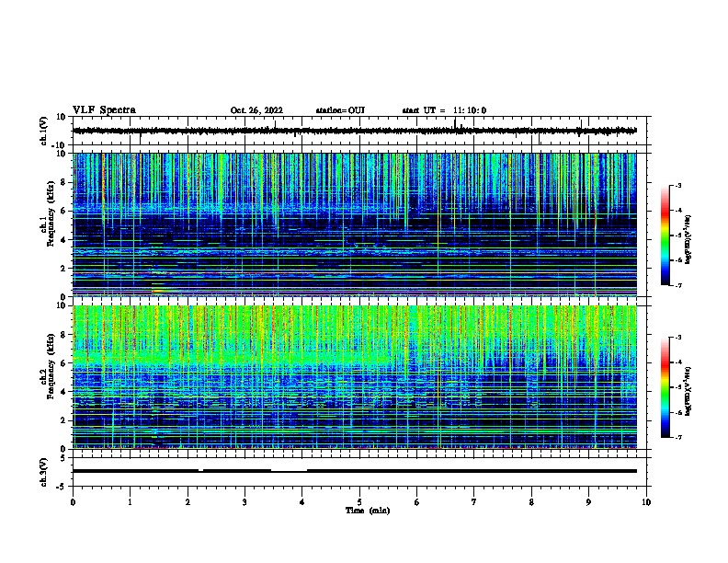728x563 pixels.
Task: Click the time axis tick label '9'
Action: point(588,502)
